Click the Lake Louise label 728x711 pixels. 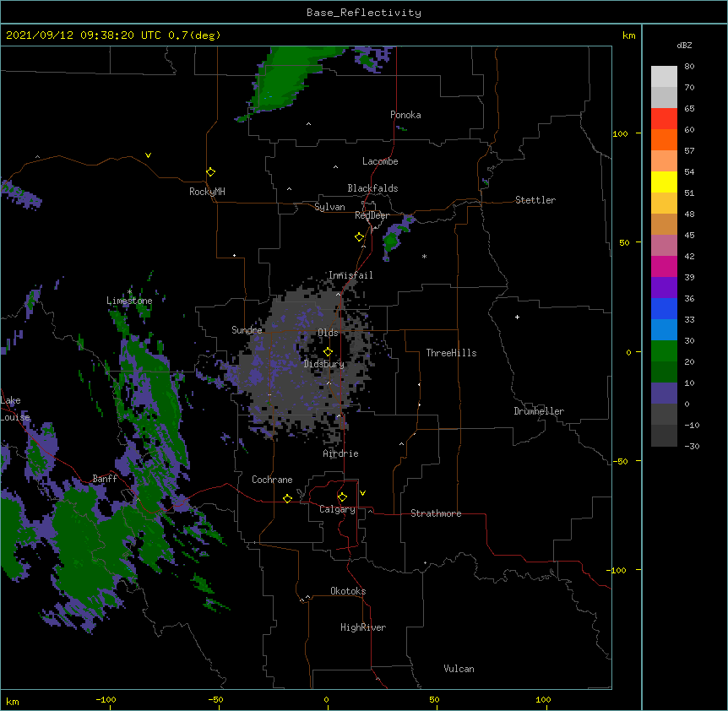(14, 409)
